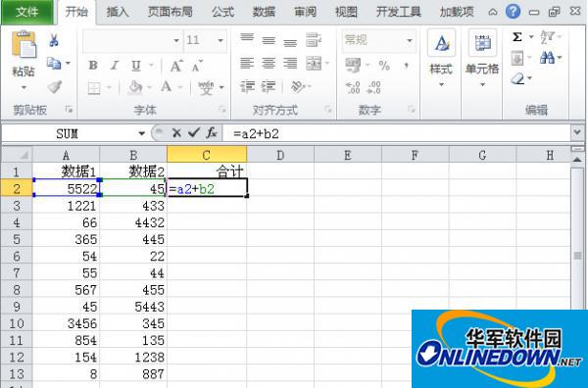The height and width of the screenshot is (388, 588).
Task: Click the Find and Select binoculars icon
Action: pyautogui.click(x=547, y=58)
